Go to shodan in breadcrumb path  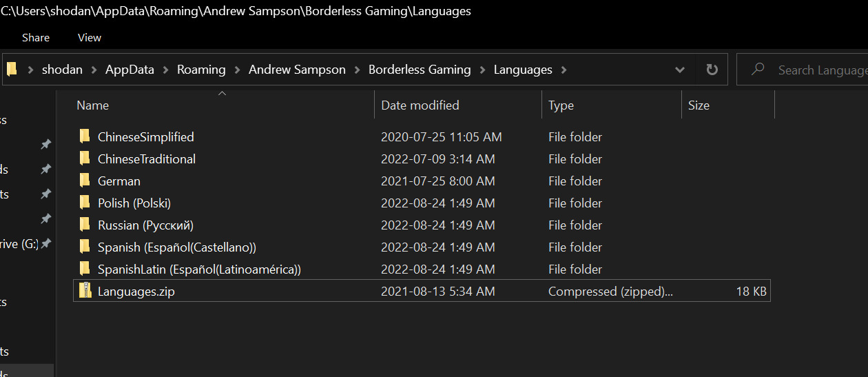(61, 70)
